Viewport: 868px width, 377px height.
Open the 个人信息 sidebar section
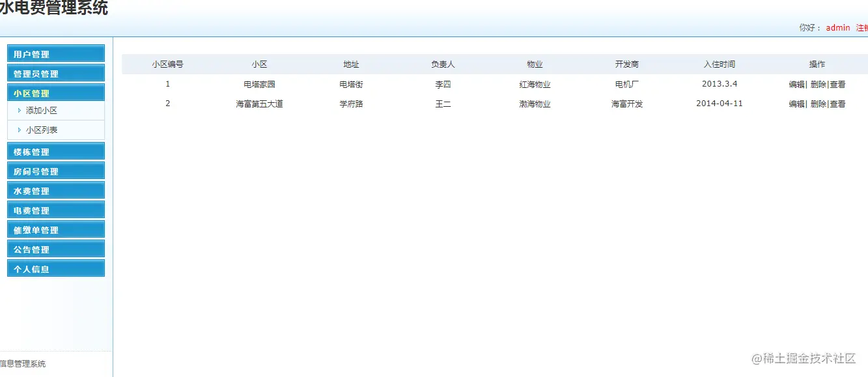[55, 268]
